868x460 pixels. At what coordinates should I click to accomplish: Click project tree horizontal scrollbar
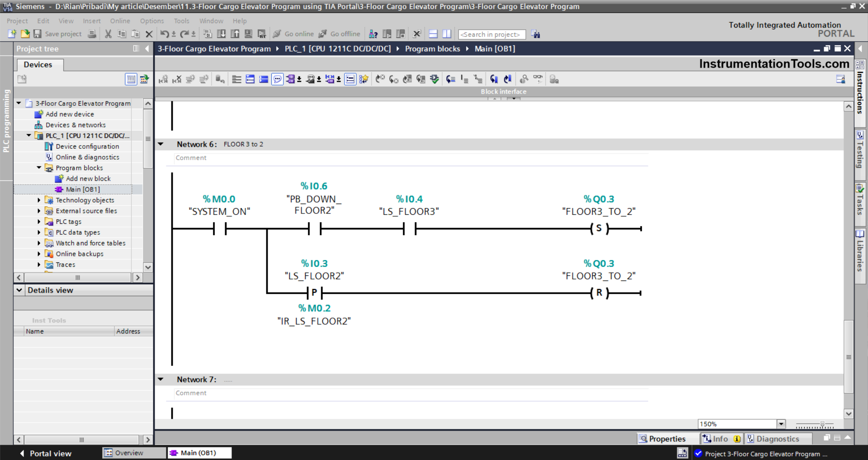click(78, 277)
